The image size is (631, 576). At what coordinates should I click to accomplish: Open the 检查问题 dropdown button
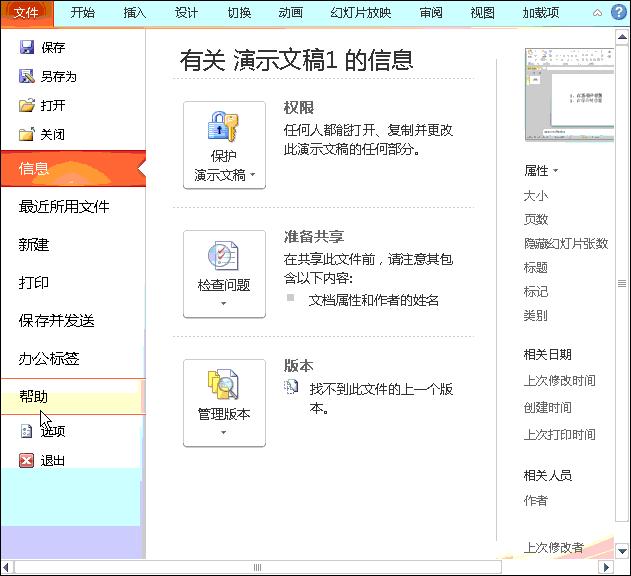pyautogui.click(x=224, y=274)
